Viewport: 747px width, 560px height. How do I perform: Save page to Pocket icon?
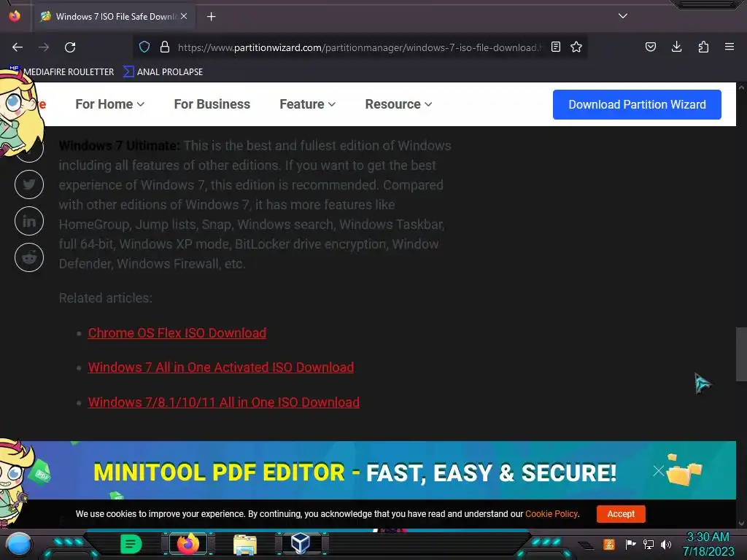pos(650,47)
